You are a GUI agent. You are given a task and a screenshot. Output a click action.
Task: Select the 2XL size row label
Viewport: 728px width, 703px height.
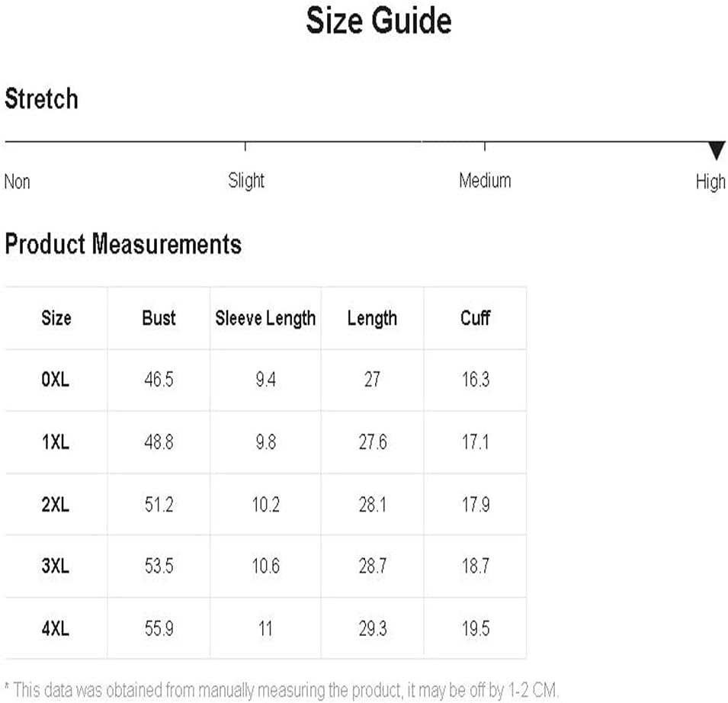(x=56, y=505)
